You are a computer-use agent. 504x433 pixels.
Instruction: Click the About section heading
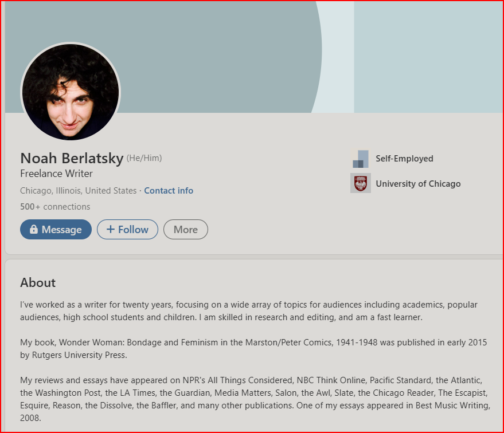[x=38, y=283]
